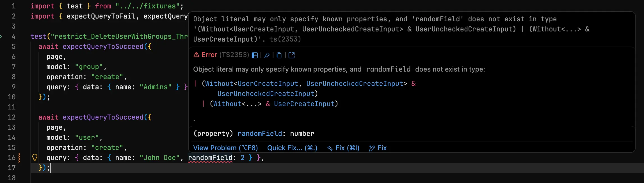This screenshot has width=644, height=183.
Task: Click View Problem (⌥F8) link
Action: (x=225, y=148)
